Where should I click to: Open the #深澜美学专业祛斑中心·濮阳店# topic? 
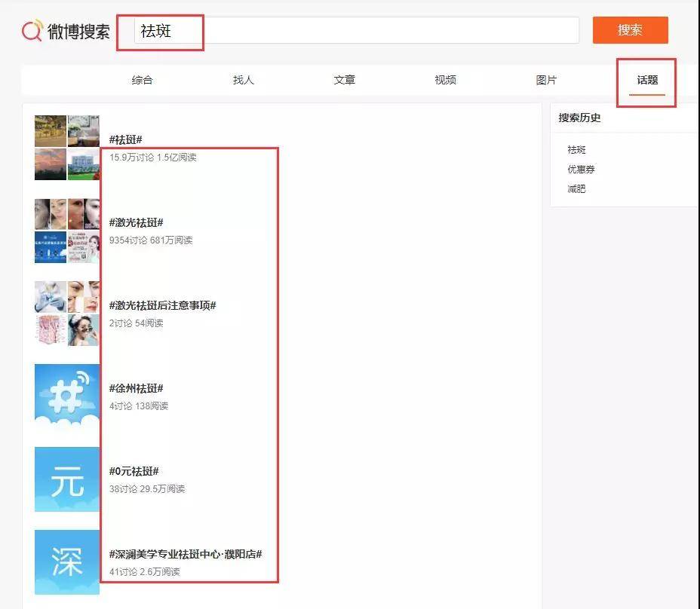click(x=186, y=555)
